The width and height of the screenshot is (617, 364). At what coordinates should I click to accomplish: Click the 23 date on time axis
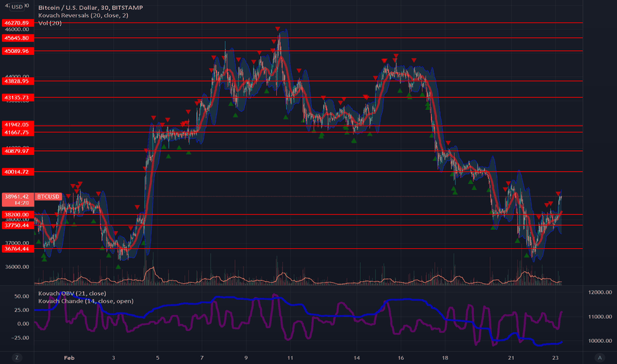555,358
